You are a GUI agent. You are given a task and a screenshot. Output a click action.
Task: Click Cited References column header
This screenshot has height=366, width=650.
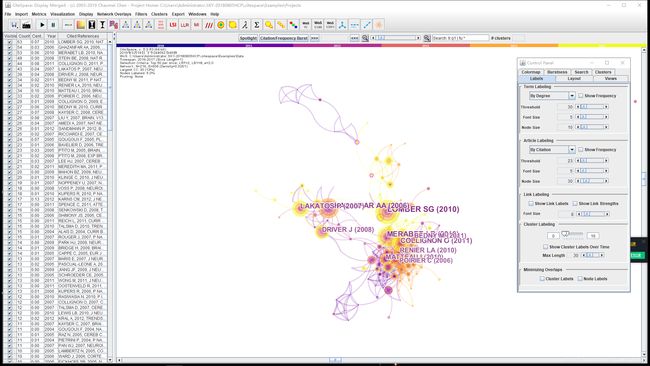point(82,36)
